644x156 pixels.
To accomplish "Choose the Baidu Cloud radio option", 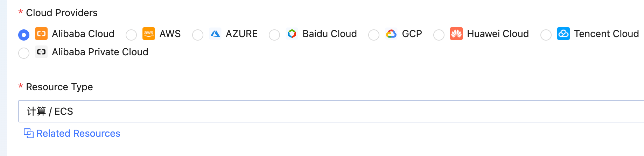I will point(274,35).
